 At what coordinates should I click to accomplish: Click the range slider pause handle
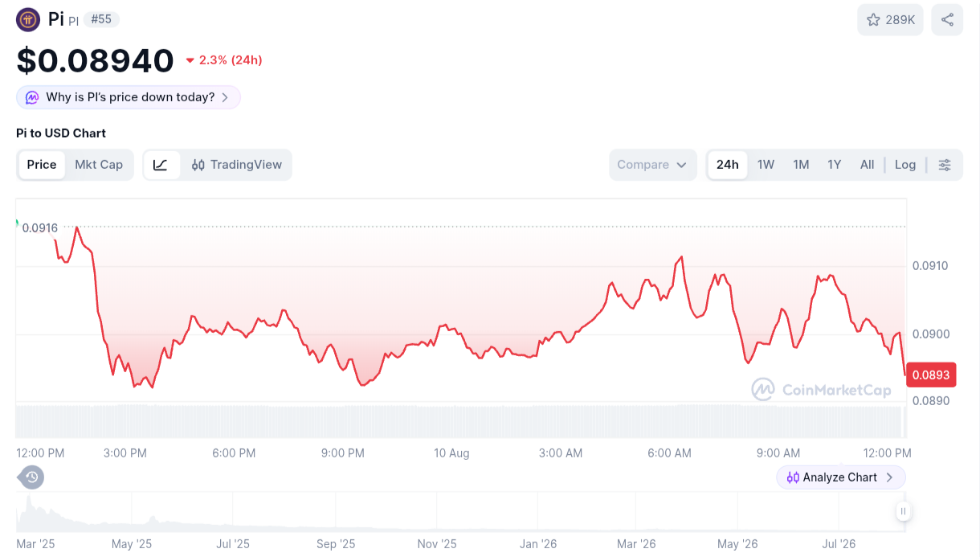pyautogui.click(x=903, y=511)
